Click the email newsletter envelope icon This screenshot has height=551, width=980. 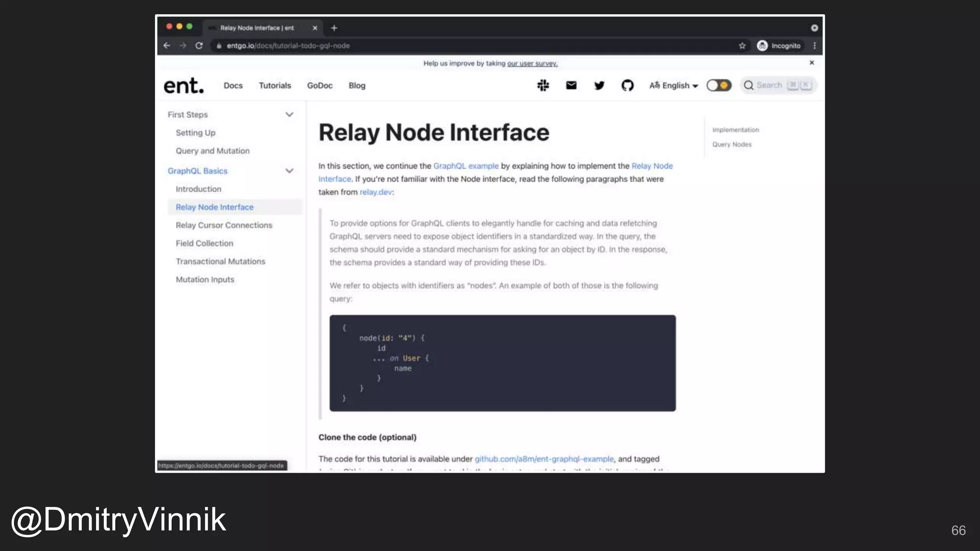(571, 86)
